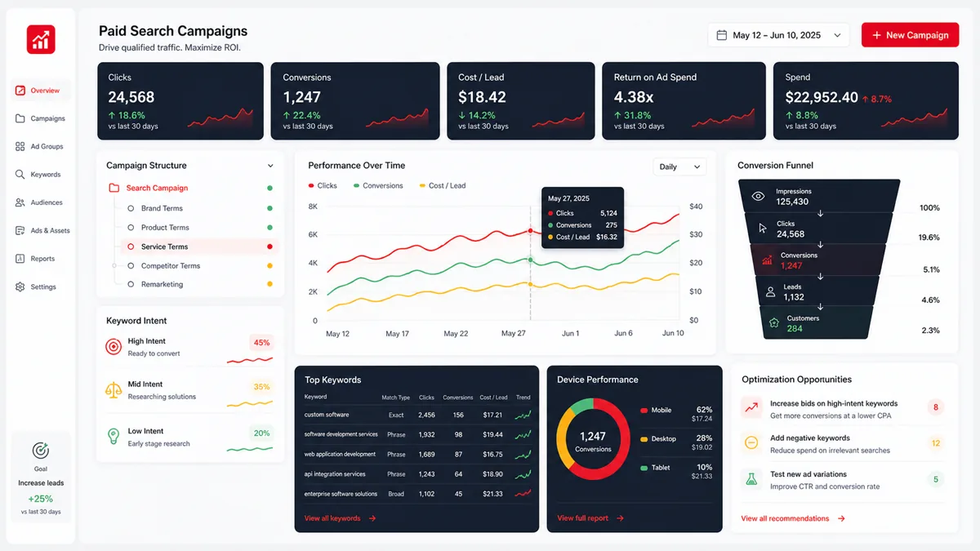Click the 'custom software' keyword row
Viewport: 980px width, 551px height.
(417, 415)
